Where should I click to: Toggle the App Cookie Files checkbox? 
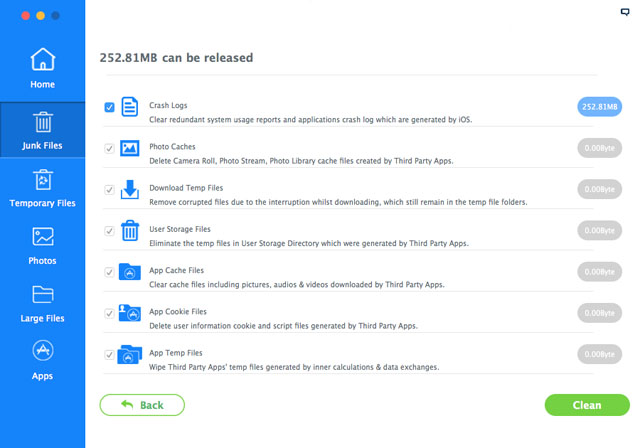tap(109, 313)
